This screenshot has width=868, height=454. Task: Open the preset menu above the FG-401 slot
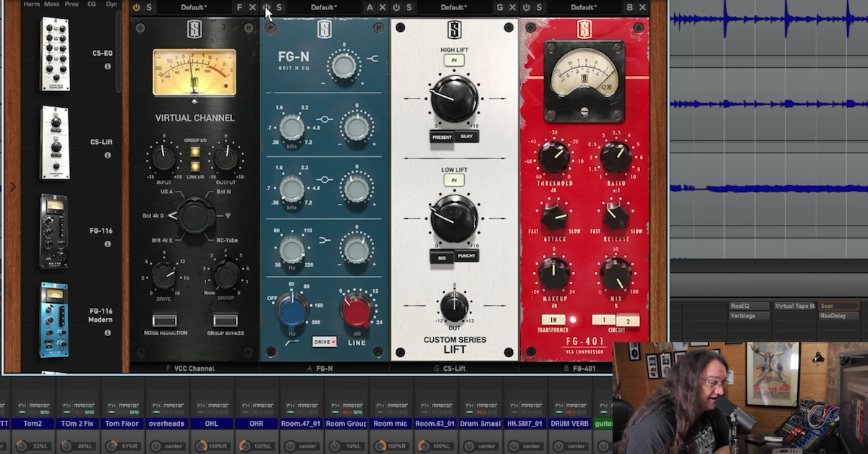tap(583, 7)
